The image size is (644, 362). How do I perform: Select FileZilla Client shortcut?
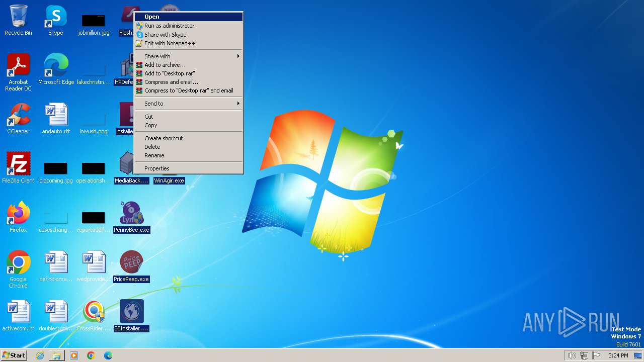pyautogui.click(x=18, y=168)
